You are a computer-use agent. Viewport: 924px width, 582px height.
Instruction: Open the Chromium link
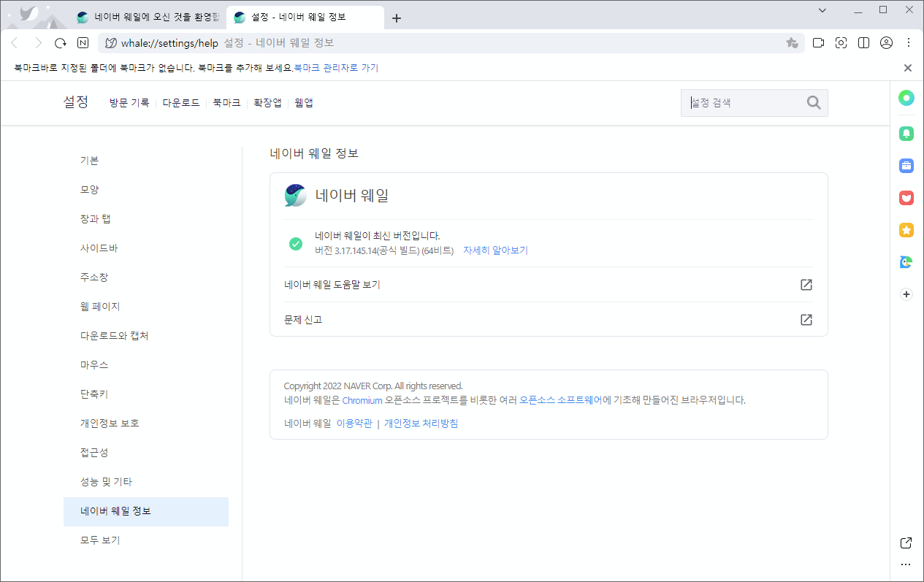(362, 400)
